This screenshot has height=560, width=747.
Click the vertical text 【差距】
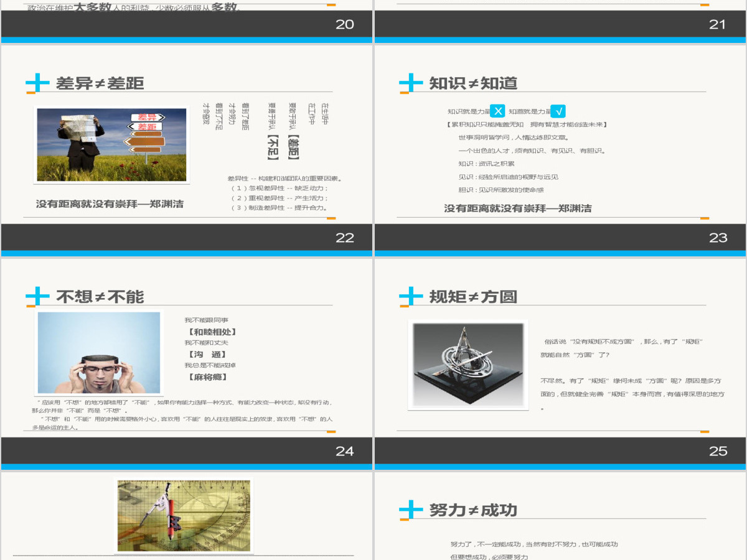pos(293,147)
